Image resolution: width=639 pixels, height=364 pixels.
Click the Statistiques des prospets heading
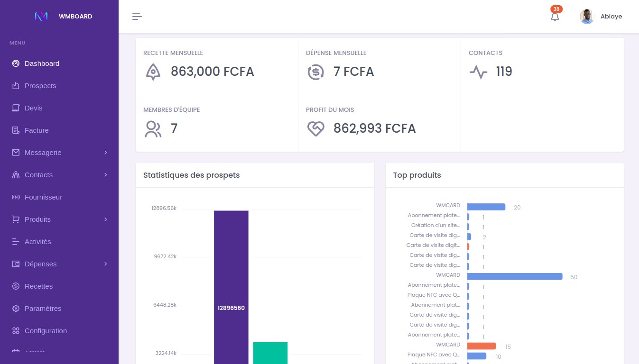click(192, 175)
